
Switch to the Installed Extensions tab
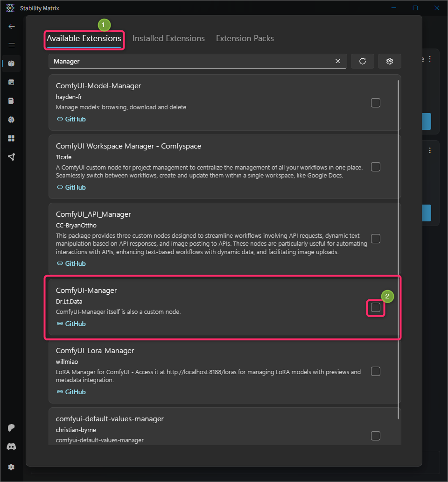168,38
